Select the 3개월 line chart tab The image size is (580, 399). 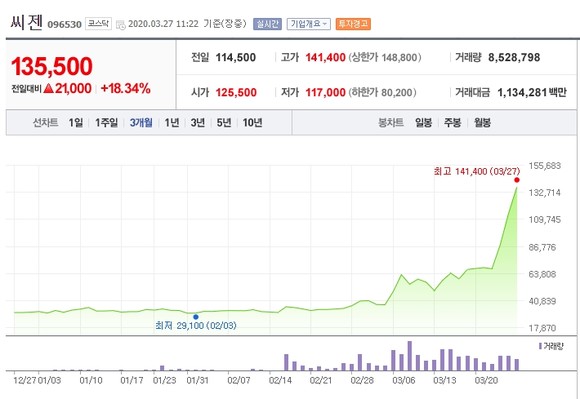(141, 122)
